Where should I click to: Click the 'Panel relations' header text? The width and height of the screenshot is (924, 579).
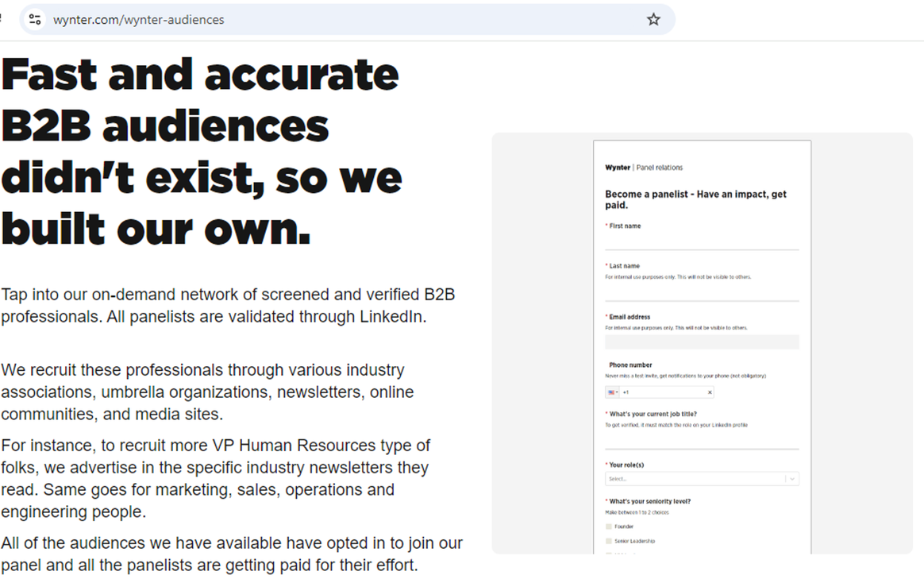[660, 168]
